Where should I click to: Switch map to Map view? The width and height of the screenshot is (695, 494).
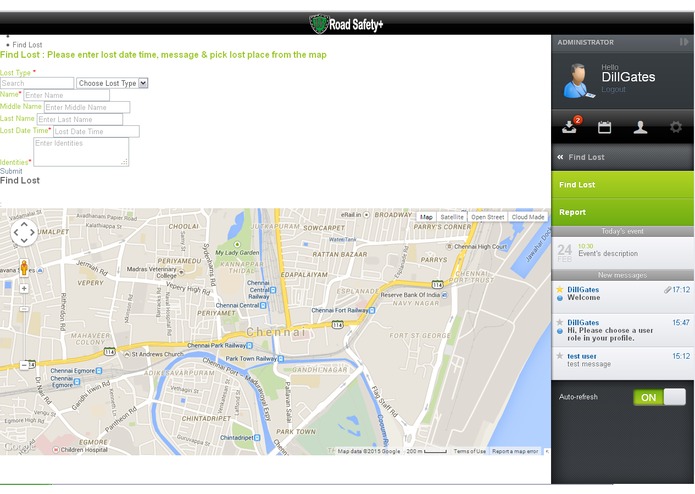(426, 217)
